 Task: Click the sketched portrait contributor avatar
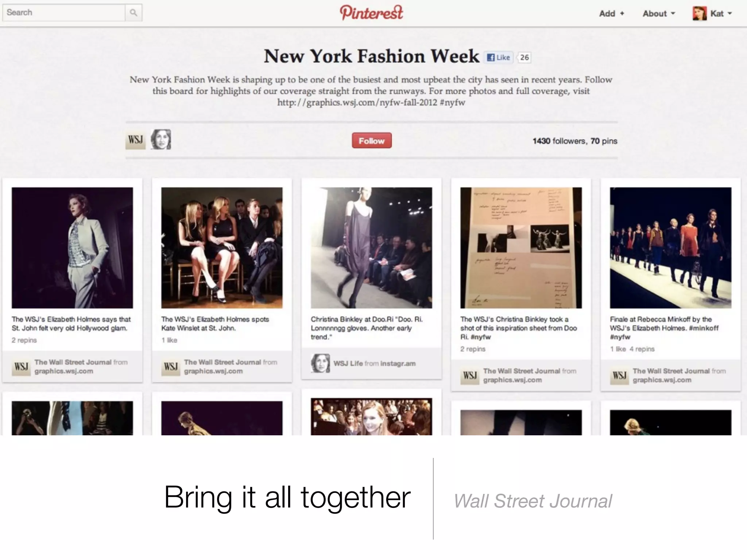pos(161,139)
